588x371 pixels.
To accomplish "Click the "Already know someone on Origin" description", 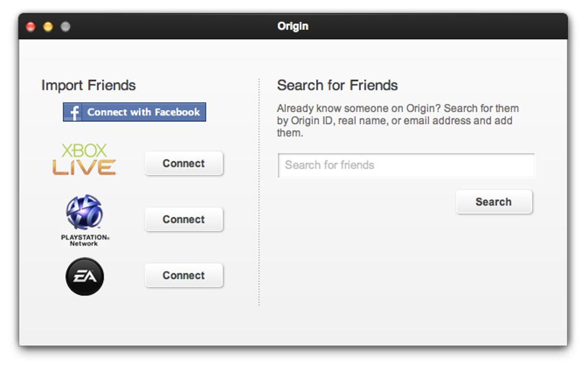I will point(398,121).
